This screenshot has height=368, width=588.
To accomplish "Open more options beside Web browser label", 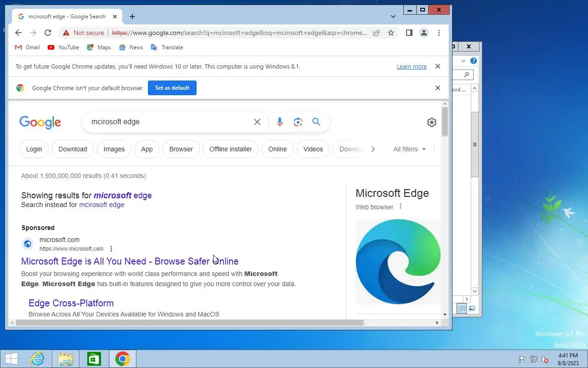I will point(401,207).
